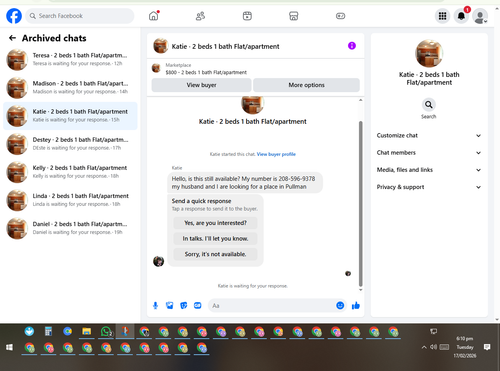Viewport: 500px width, 371px height.
Task: Select Katie's archived chat
Action: click(70, 116)
